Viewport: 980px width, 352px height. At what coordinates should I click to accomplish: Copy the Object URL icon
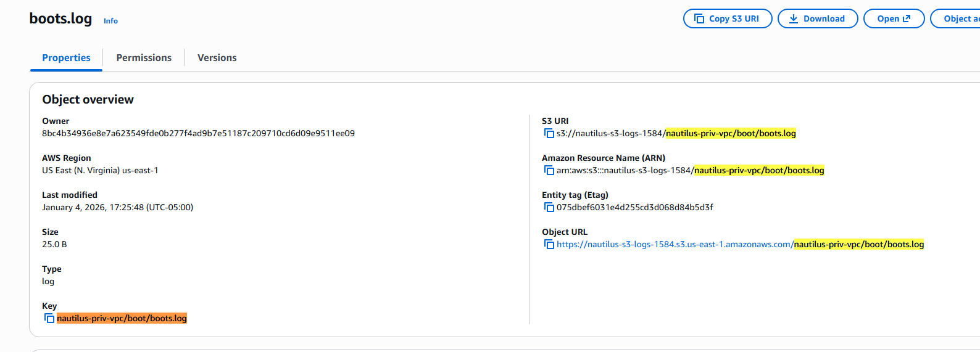pyautogui.click(x=549, y=244)
